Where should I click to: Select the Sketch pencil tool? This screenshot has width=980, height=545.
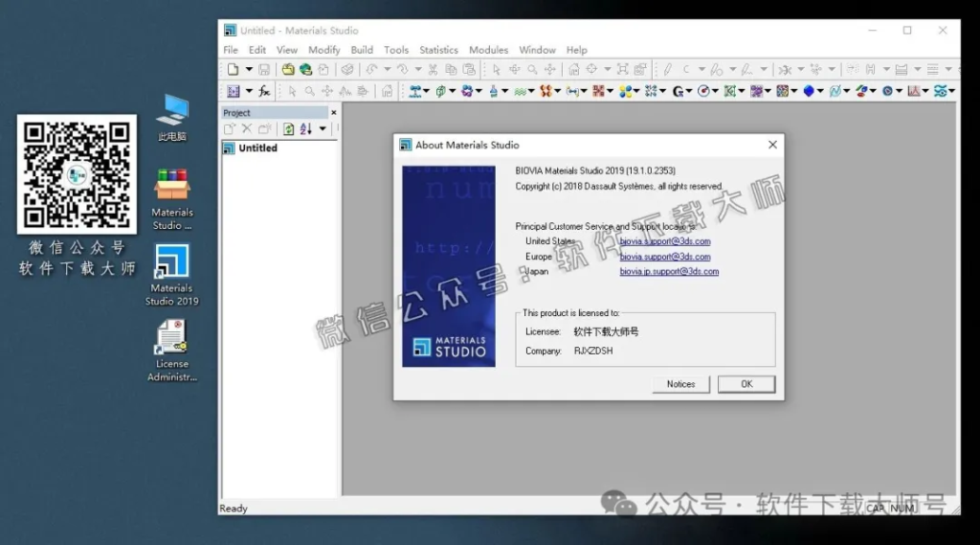click(x=668, y=70)
